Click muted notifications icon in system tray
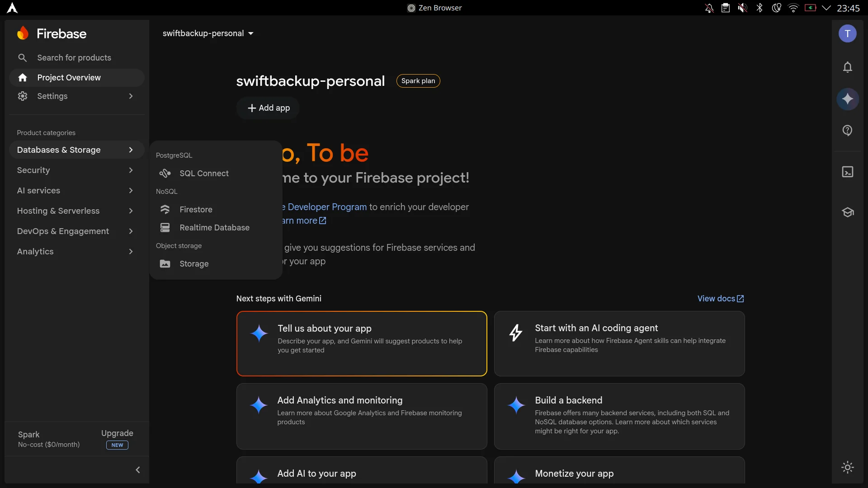This screenshot has width=868, height=488. coord(709,8)
